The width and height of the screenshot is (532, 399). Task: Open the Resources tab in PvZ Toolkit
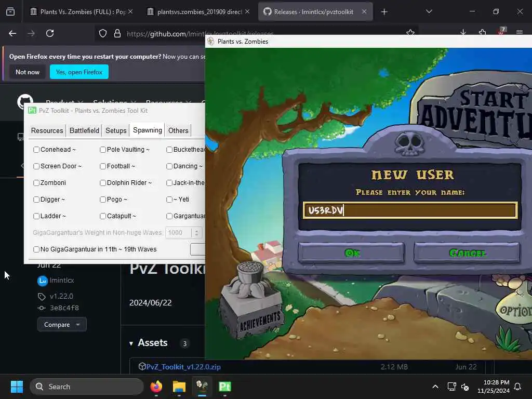[47, 130]
